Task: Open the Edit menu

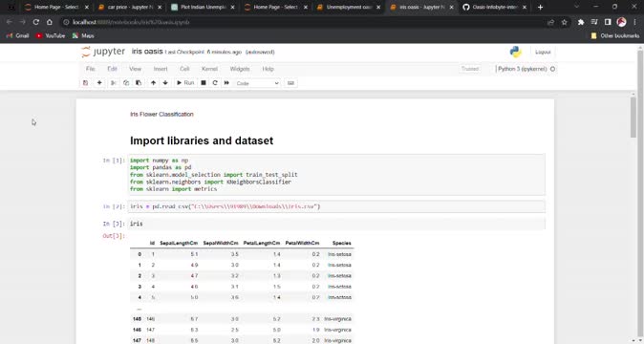Action: 112,69
